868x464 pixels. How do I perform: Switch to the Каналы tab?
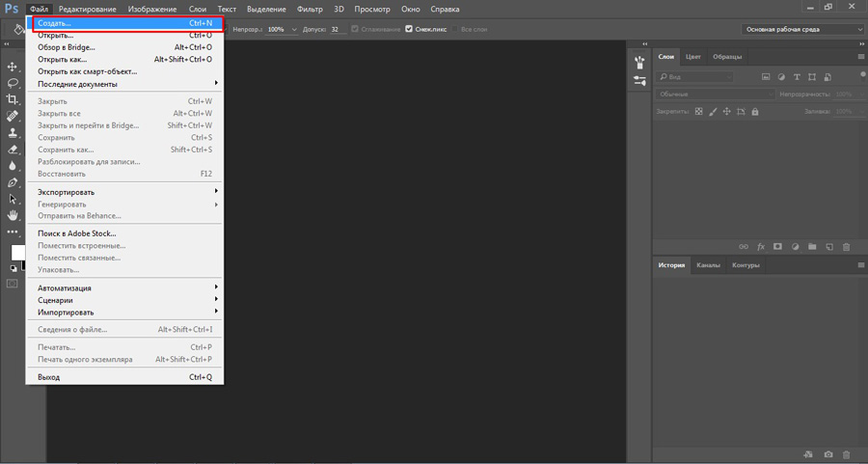(708, 265)
